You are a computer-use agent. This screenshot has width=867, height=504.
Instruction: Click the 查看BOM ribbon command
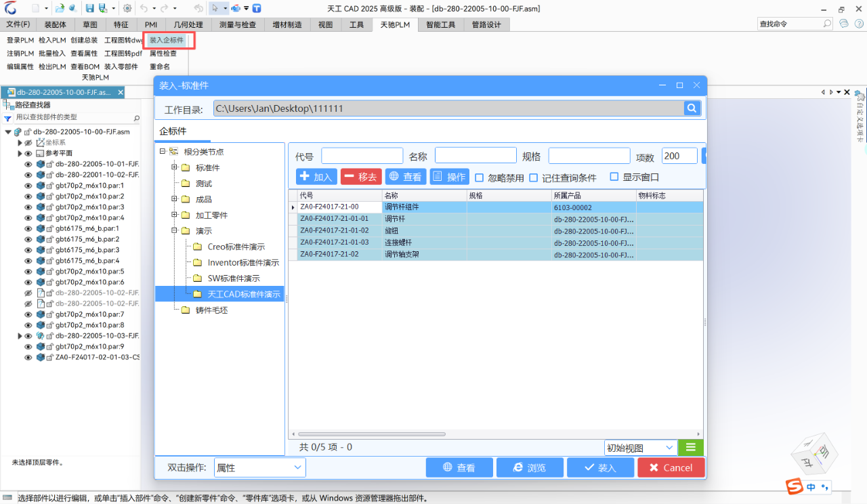coord(85,66)
